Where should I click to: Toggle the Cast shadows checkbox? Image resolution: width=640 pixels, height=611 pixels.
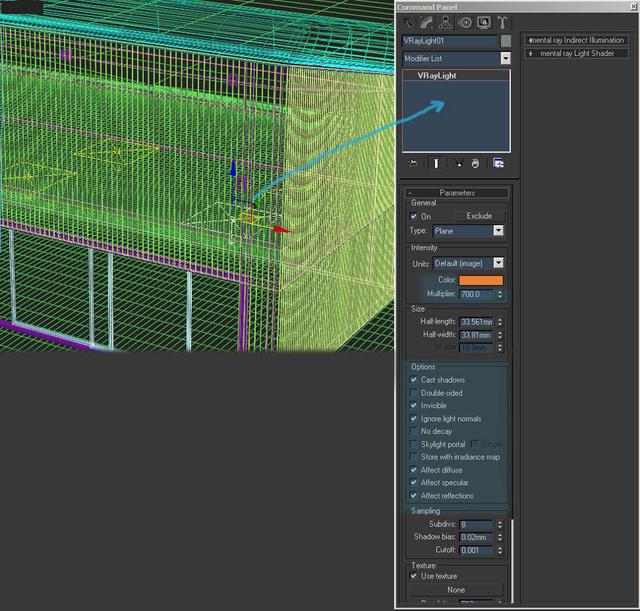point(414,380)
